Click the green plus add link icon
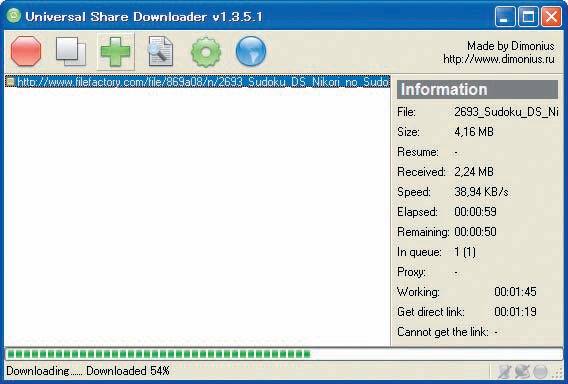Screen dimensions: 568x384 pyautogui.click(x=116, y=51)
